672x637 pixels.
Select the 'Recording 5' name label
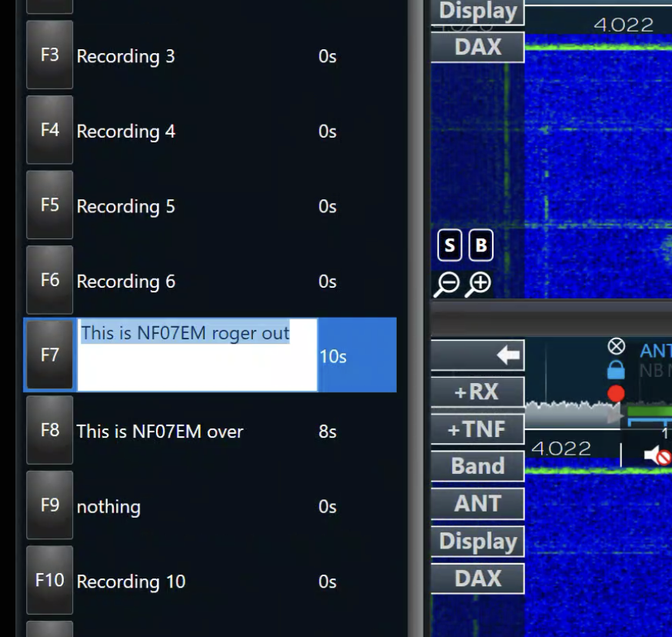pos(125,206)
